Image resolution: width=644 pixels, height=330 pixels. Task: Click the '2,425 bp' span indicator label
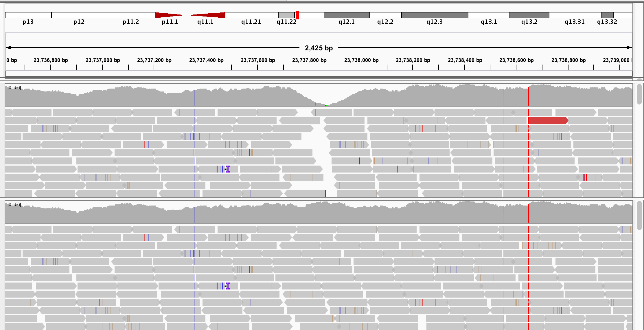pos(318,48)
